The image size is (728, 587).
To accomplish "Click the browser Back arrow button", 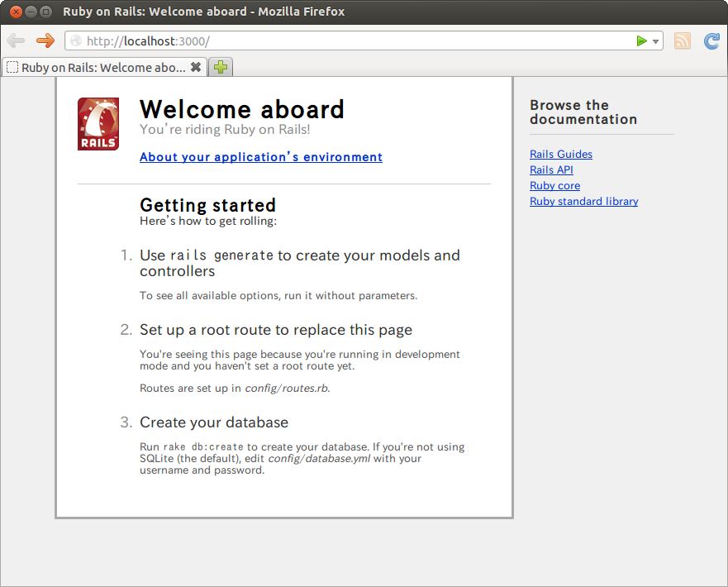I will pyautogui.click(x=16, y=41).
